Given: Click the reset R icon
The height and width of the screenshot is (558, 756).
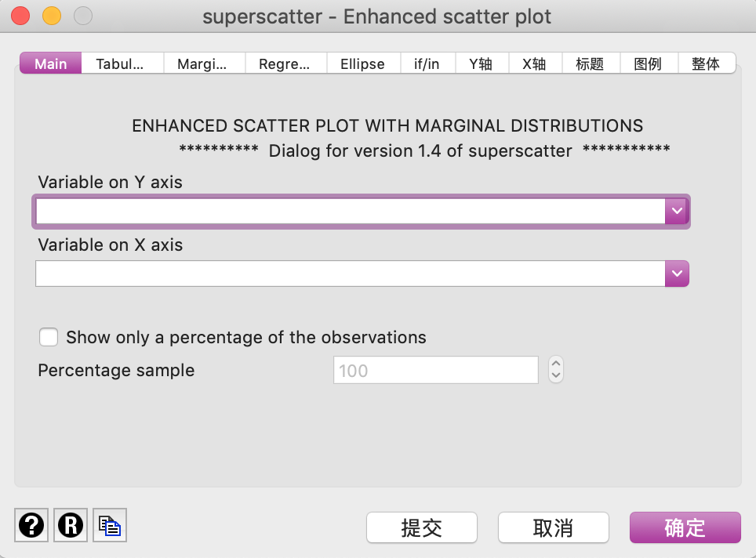Looking at the screenshot, I should (x=71, y=525).
